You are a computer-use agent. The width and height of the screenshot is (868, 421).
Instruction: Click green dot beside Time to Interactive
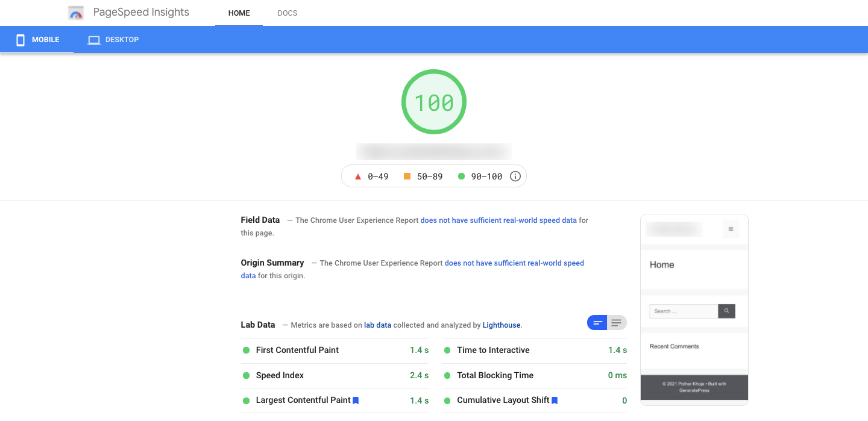[x=447, y=351]
